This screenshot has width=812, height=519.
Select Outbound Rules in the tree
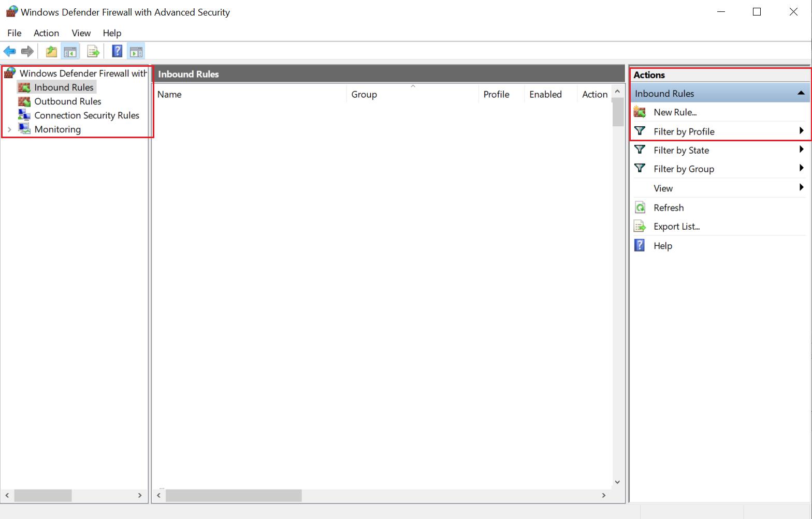[67, 101]
